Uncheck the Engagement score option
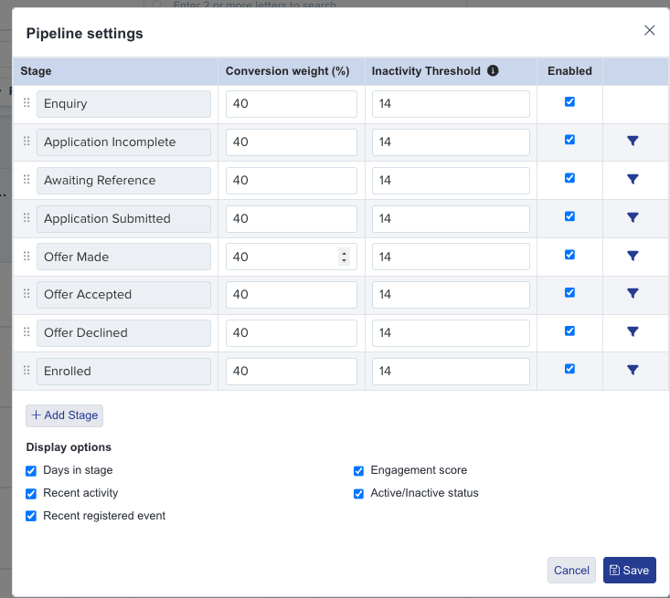This screenshot has height=598, width=670. (359, 471)
